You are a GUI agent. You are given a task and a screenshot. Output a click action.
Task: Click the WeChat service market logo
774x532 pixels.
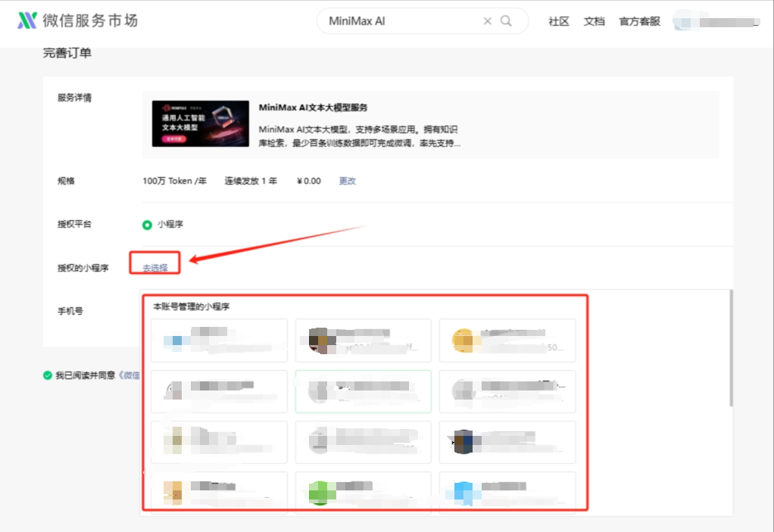click(77, 20)
